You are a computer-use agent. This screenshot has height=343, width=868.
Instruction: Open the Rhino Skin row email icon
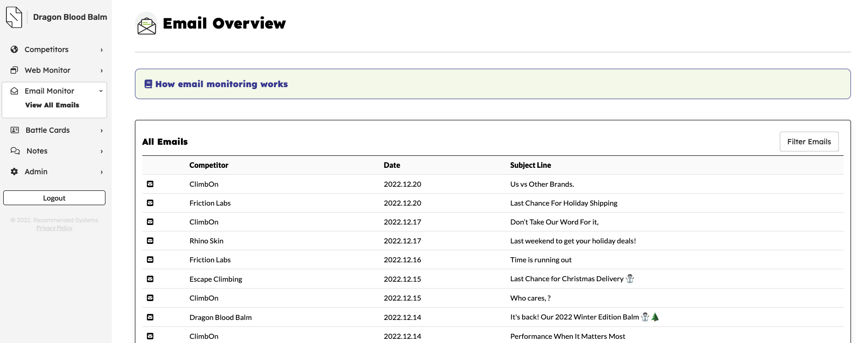[x=150, y=241]
